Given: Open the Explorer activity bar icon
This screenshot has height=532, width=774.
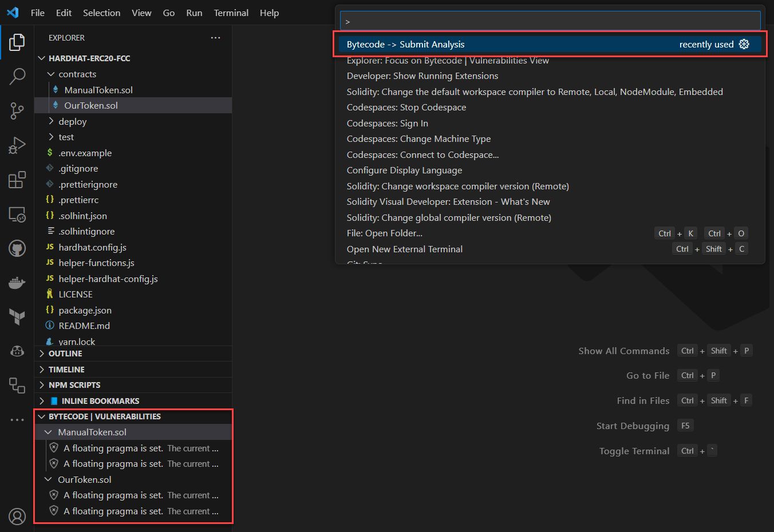Looking at the screenshot, I should 17,42.
